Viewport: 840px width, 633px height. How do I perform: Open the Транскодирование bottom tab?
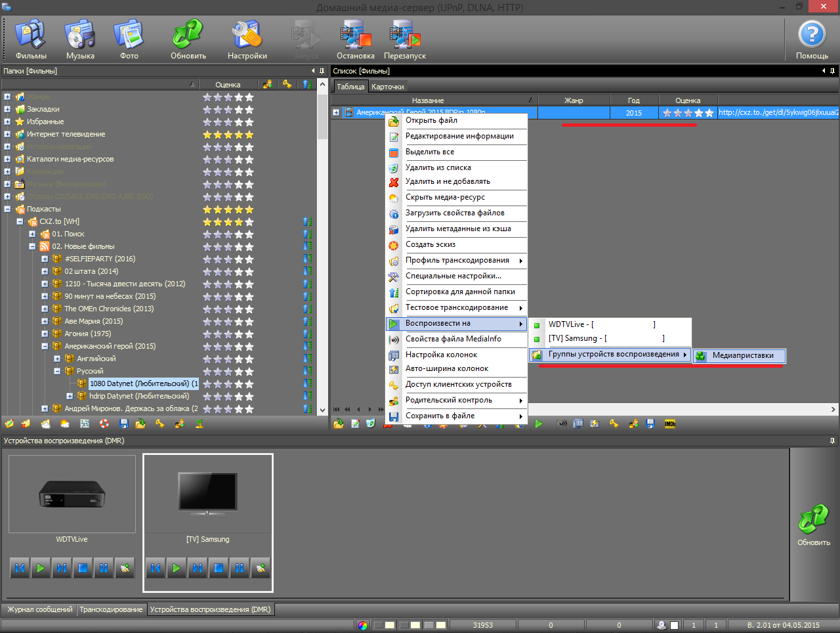coord(111,609)
